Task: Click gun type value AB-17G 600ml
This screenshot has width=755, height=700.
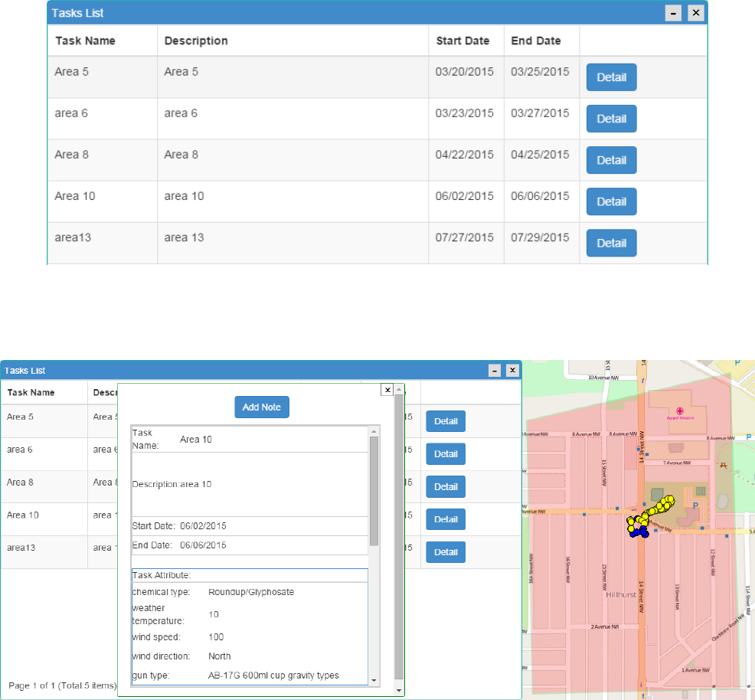Action: pyautogui.click(x=273, y=675)
